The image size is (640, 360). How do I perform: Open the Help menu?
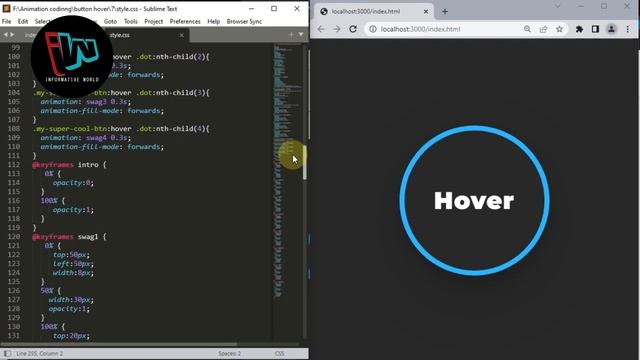(213, 21)
